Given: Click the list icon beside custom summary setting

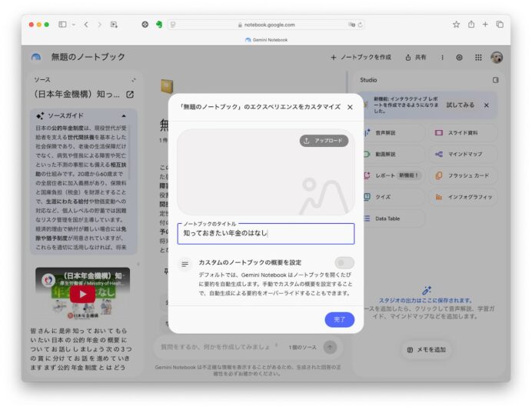Looking at the screenshot, I should click(x=185, y=264).
